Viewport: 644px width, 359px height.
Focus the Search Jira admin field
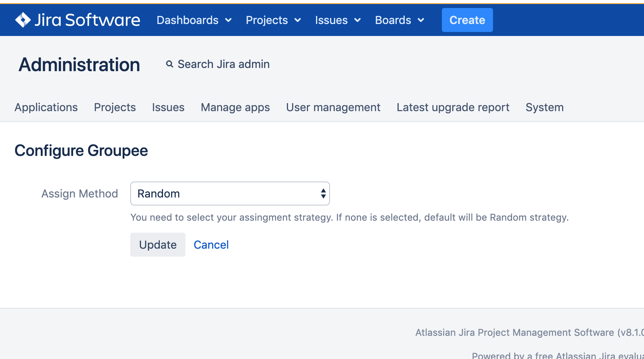[x=223, y=64]
